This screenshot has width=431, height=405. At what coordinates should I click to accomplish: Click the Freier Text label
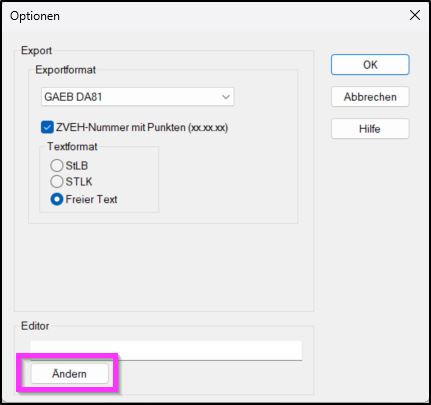(91, 199)
